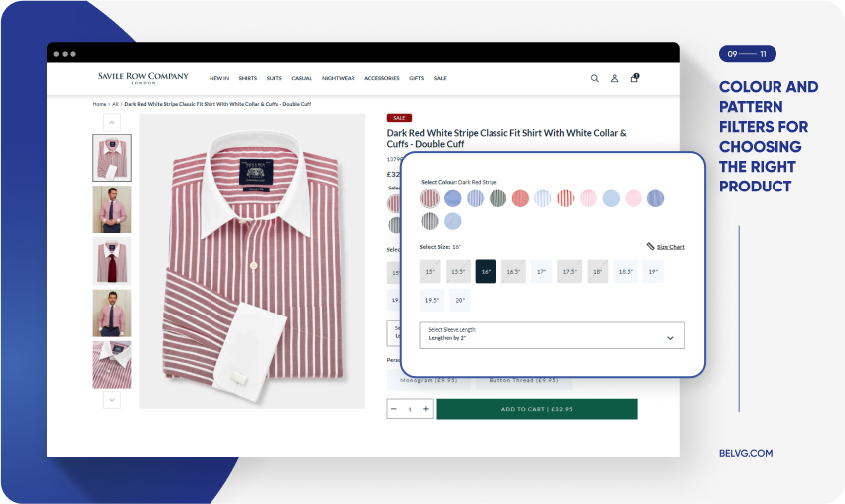Open the Select Sleeve Length dropdown
The image size is (845, 504).
[552, 335]
